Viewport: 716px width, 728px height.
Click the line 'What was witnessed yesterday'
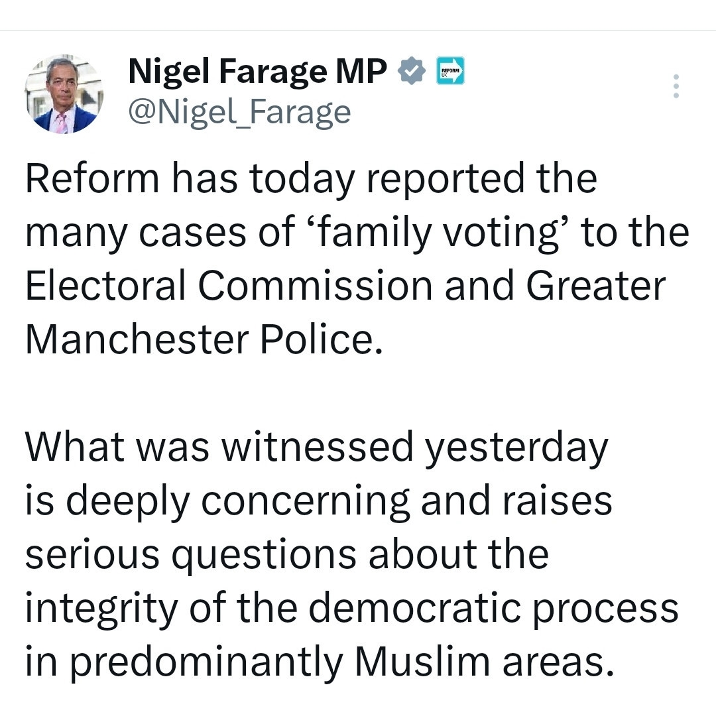tap(316, 448)
